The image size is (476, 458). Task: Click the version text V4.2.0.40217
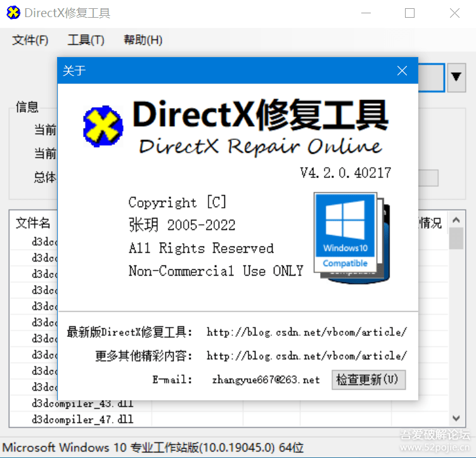pyautogui.click(x=345, y=173)
